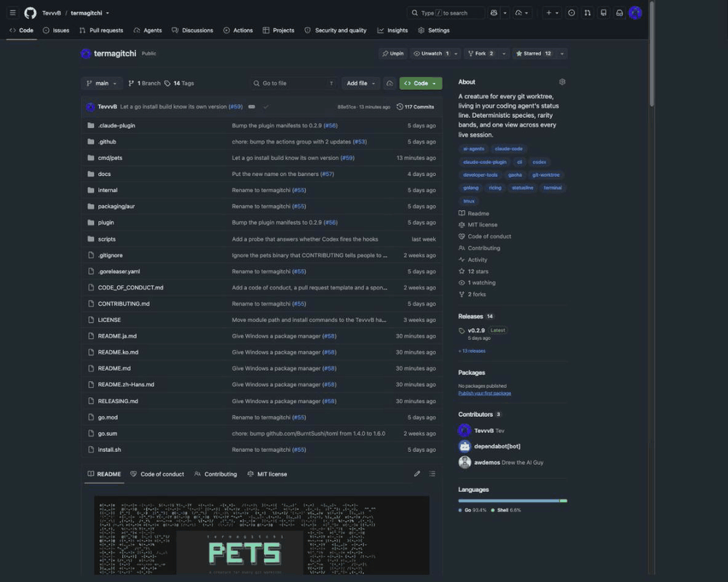
Task: Click Publish your first package link
Action: click(485, 393)
